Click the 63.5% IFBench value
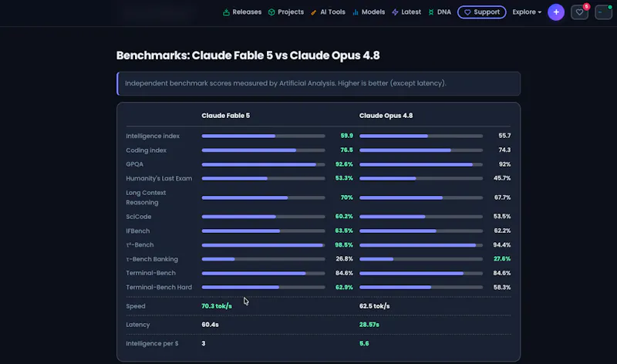Screen dimensions: 617x364 344,231
